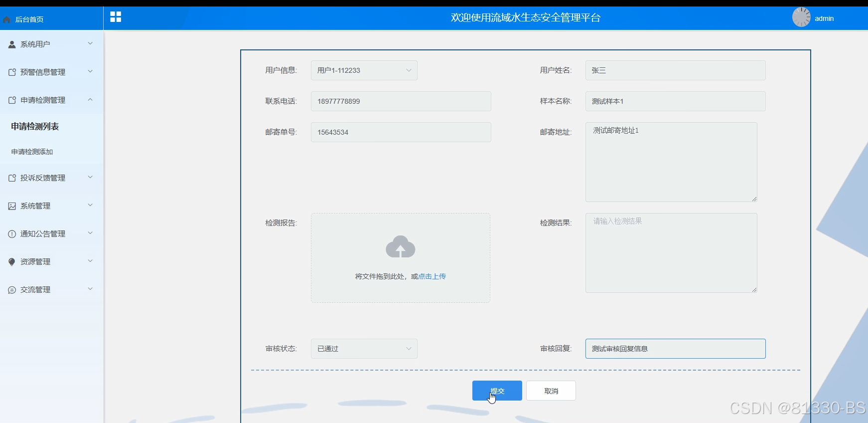
Task: Click the 检测结果 textarea
Action: click(672, 253)
